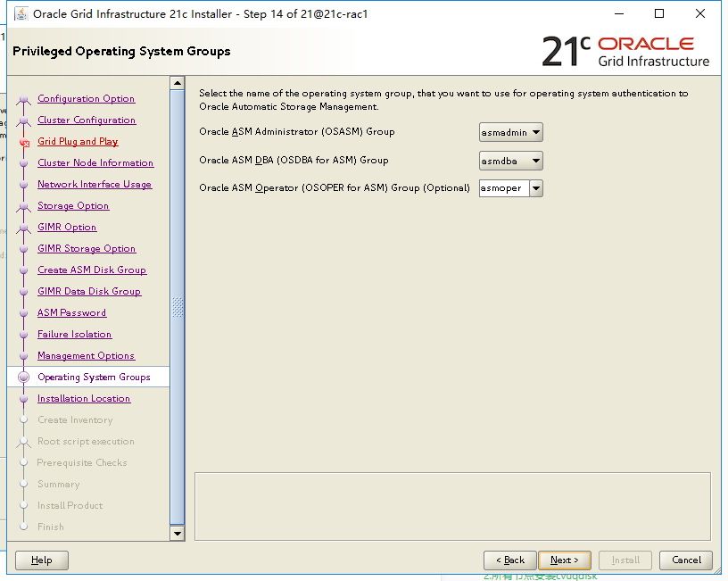This screenshot has height=581, width=728.
Task: Open the Cluster Node Information step
Action: point(95,162)
